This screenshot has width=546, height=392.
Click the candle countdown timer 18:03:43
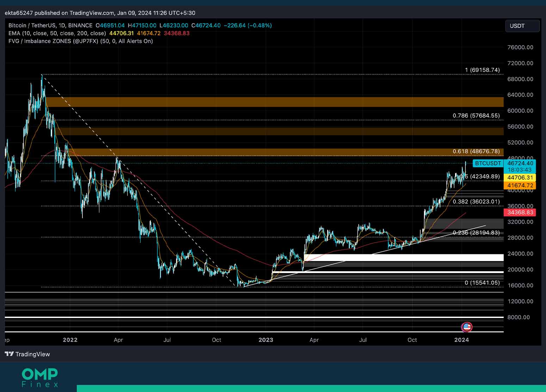pos(520,170)
